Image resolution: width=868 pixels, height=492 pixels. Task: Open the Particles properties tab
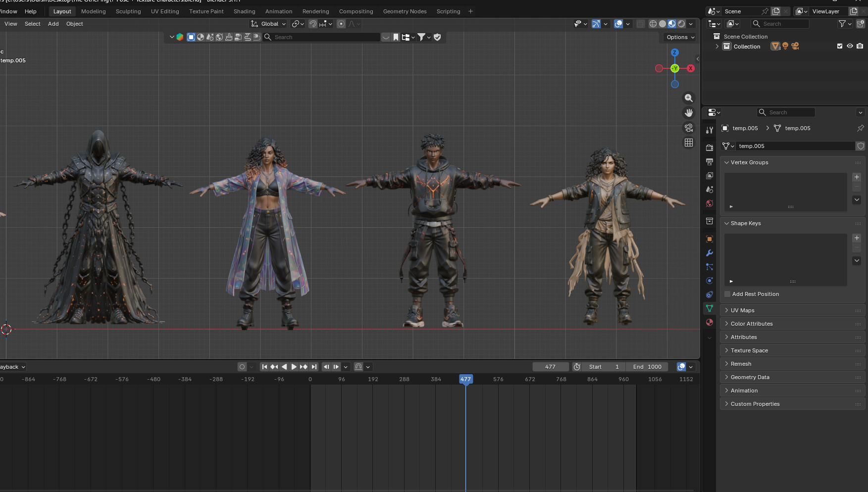click(710, 267)
